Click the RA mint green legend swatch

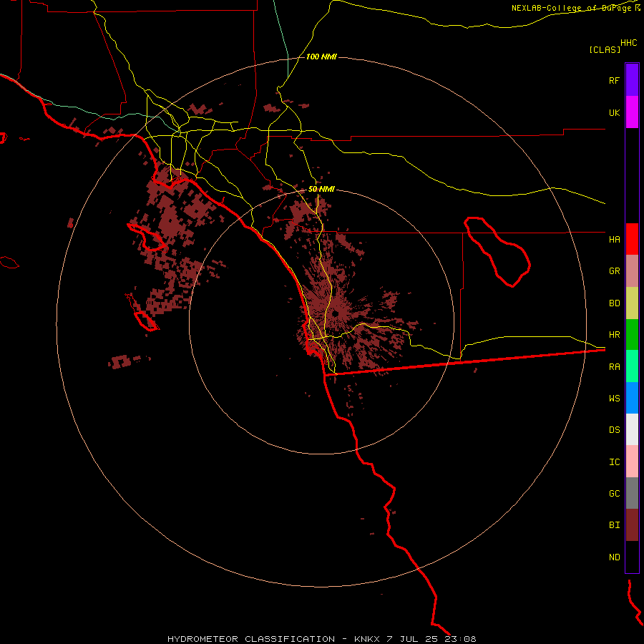[x=632, y=366]
